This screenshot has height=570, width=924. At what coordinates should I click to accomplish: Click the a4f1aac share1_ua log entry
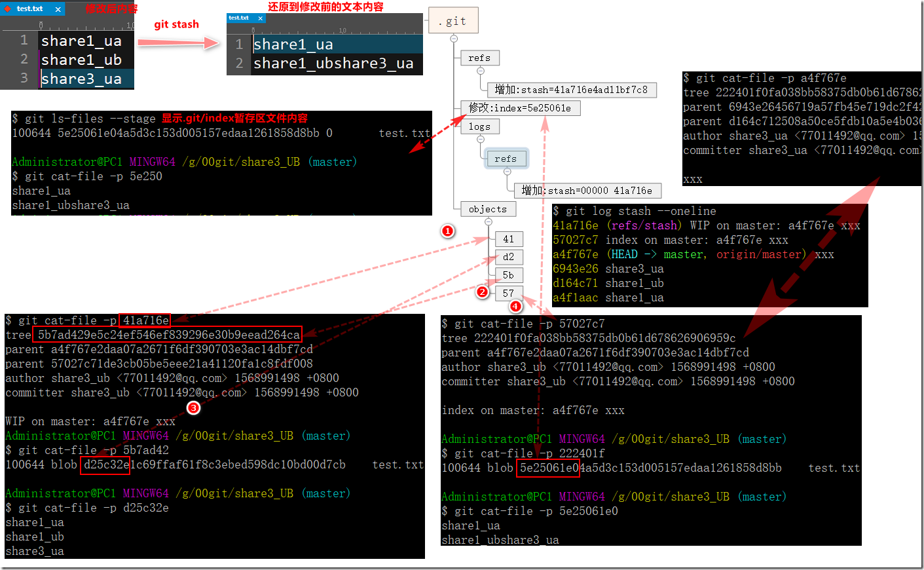coord(608,297)
